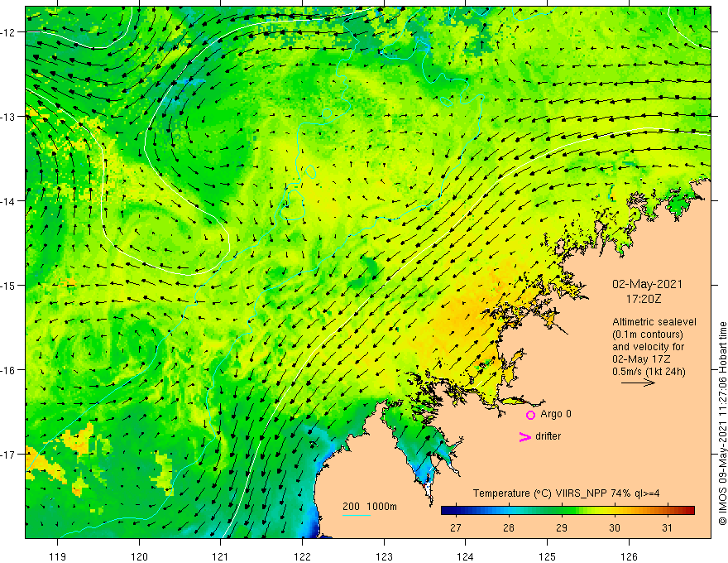Click the 'Temperature (°C) VIIRS_NPP 74% ql>=4' title
This screenshot has height=563, width=728.
(566, 493)
